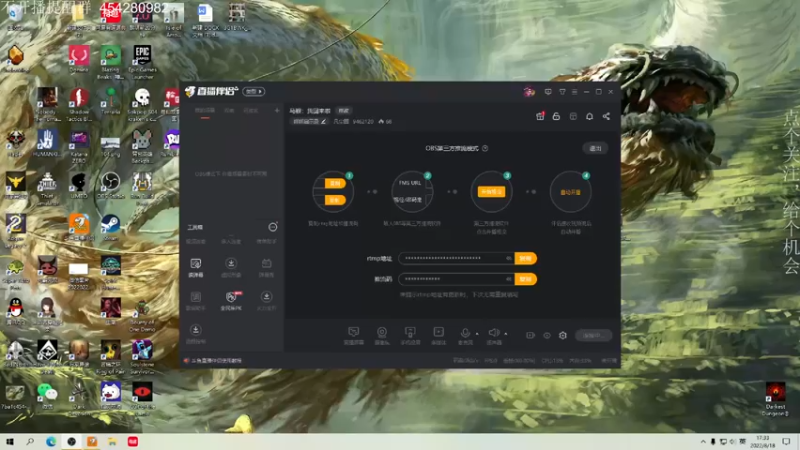
Task: Open the toolbox tool with NEW badge
Action: pyautogui.click(x=231, y=300)
